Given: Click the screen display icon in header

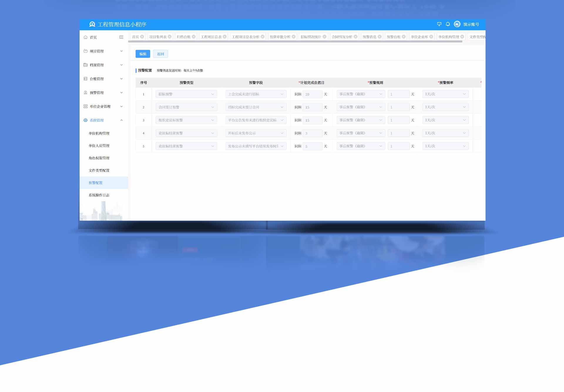Looking at the screenshot, I should click(439, 24).
